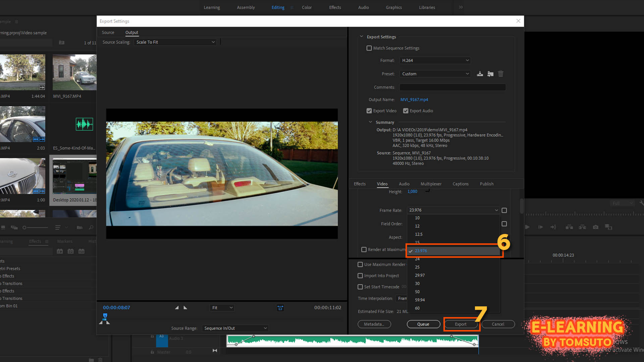Click the Save Preset icon
This screenshot has height=362, width=644.
tap(480, 74)
